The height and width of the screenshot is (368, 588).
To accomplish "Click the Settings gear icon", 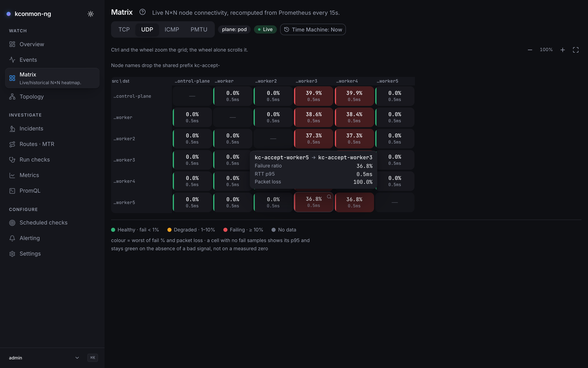I will click(12, 254).
